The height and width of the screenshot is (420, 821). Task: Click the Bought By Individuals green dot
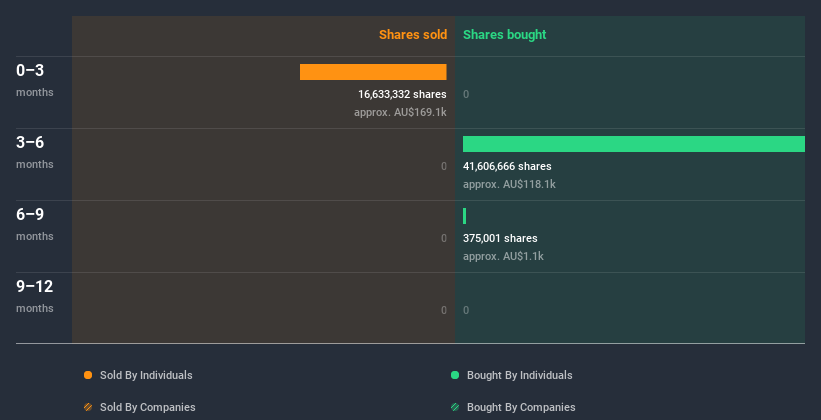pyautogui.click(x=455, y=375)
